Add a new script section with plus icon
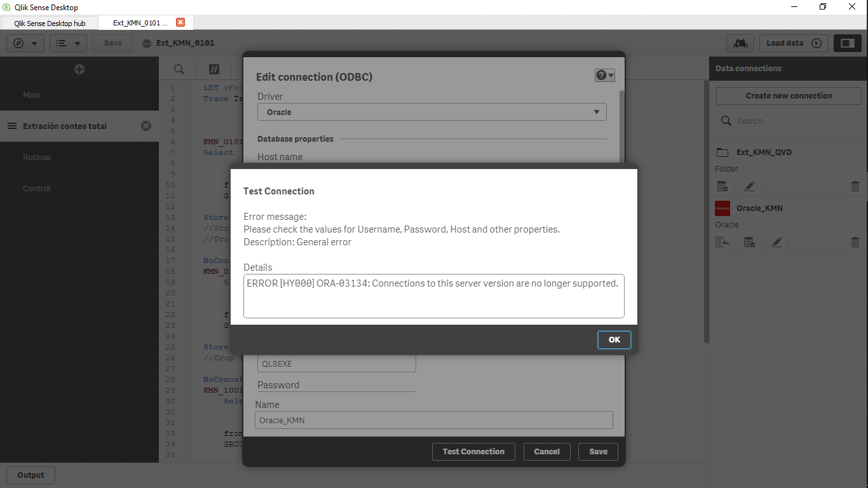Image resolution: width=868 pixels, height=488 pixels. point(79,69)
